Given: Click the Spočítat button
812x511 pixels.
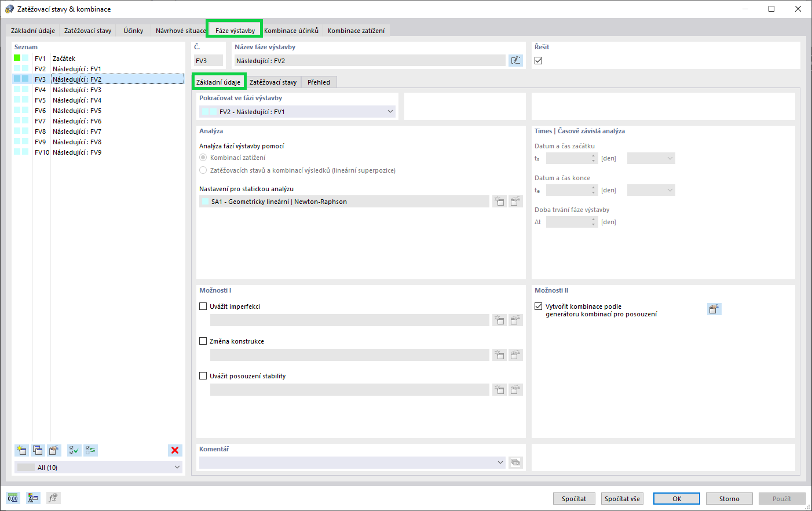Looking at the screenshot, I should coord(574,499).
